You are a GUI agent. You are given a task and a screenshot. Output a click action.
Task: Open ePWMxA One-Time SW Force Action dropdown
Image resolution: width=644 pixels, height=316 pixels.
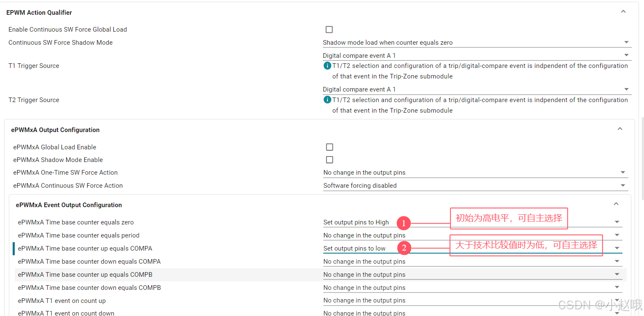(475, 173)
